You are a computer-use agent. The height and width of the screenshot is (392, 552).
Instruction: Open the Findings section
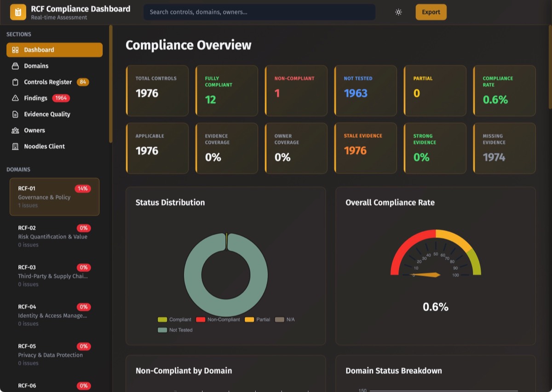point(36,98)
